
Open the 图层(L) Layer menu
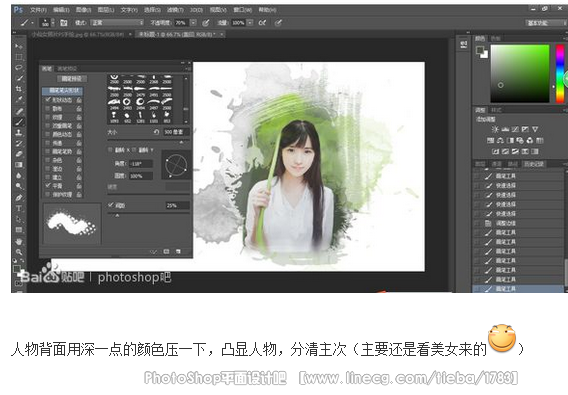(106, 10)
